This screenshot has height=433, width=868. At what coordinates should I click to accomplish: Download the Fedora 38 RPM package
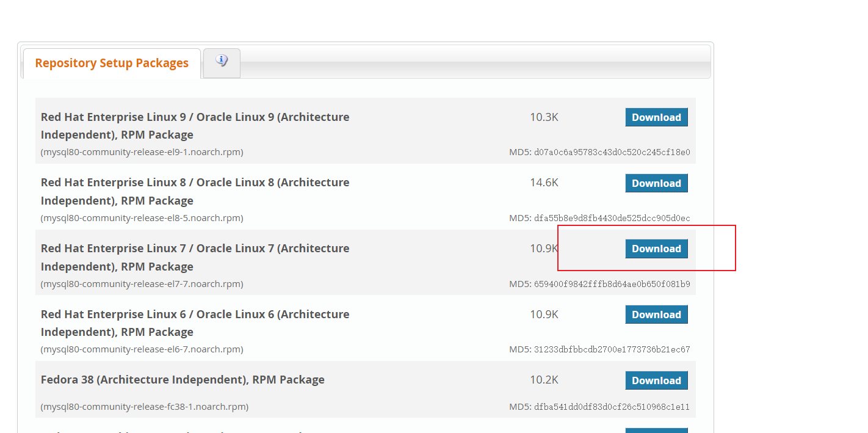[x=656, y=380]
